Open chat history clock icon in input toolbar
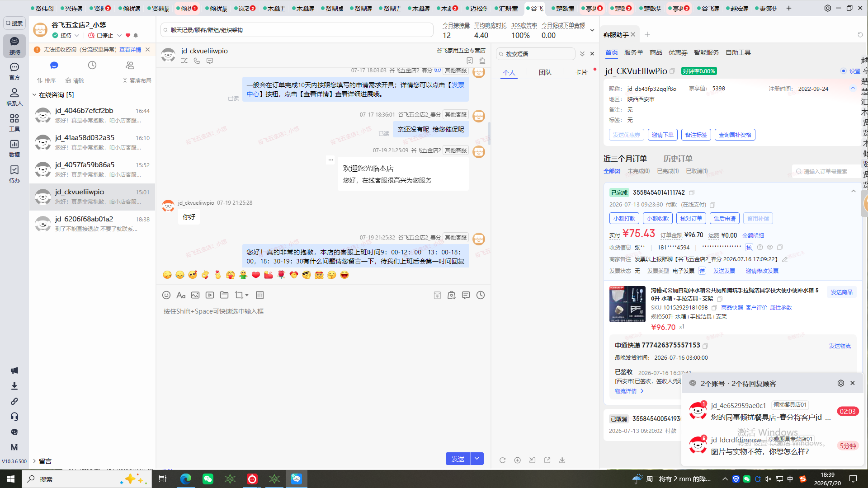Screen dimensions: 868x488 pyautogui.click(x=481, y=295)
